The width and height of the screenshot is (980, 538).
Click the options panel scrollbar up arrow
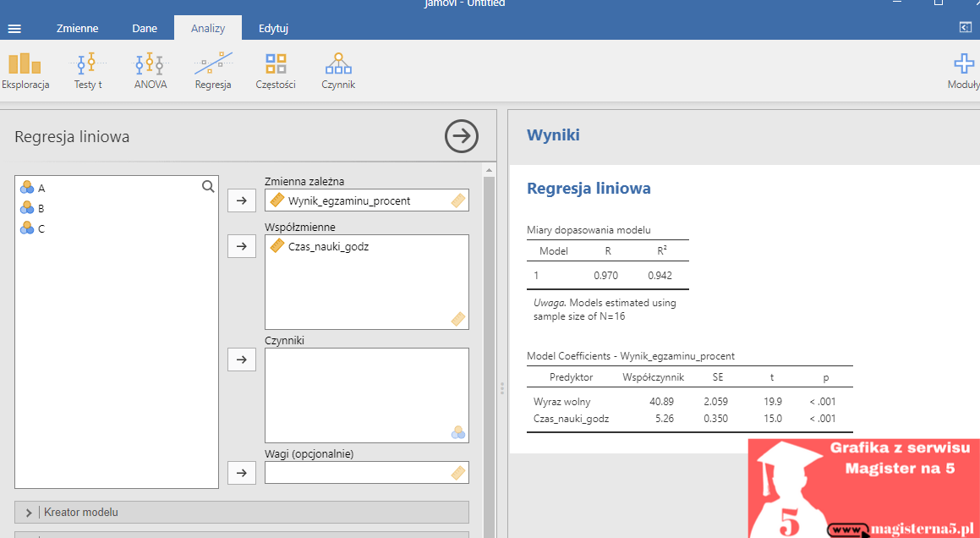click(490, 169)
